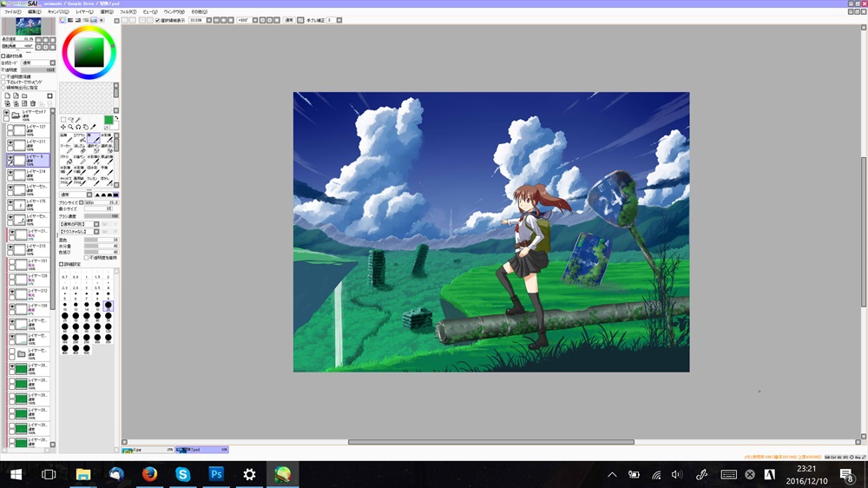868x488 pixels.
Task: Collapse the advanced settings (詳細設定) section
Action: 62,264
